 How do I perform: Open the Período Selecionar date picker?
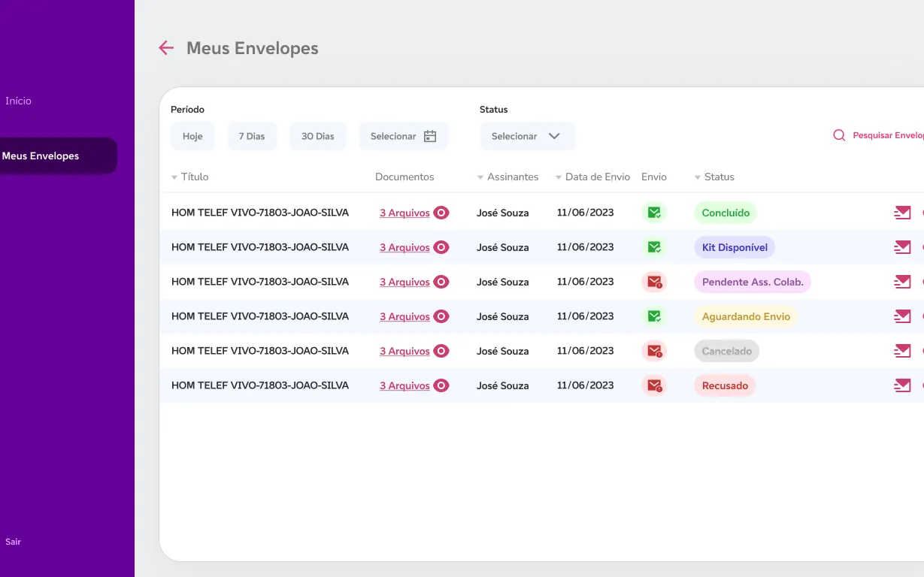pyautogui.click(x=403, y=136)
